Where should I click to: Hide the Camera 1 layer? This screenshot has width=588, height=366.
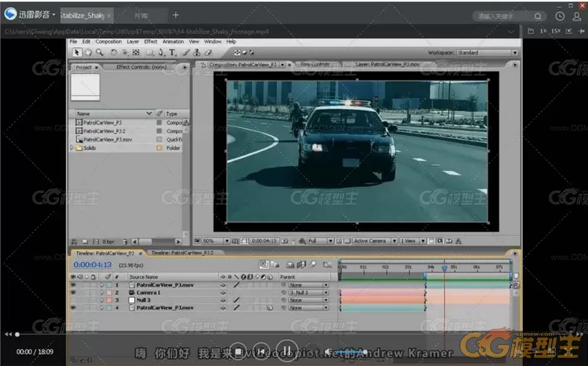(x=73, y=293)
